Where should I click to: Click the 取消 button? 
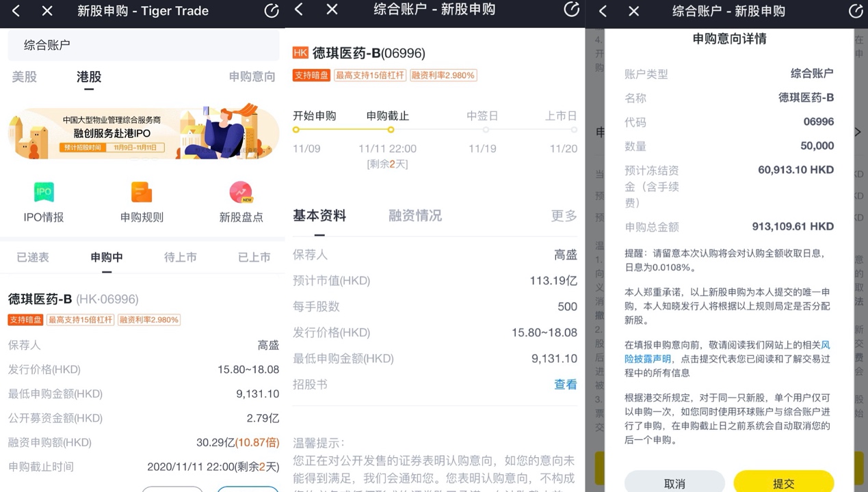[674, 483]
